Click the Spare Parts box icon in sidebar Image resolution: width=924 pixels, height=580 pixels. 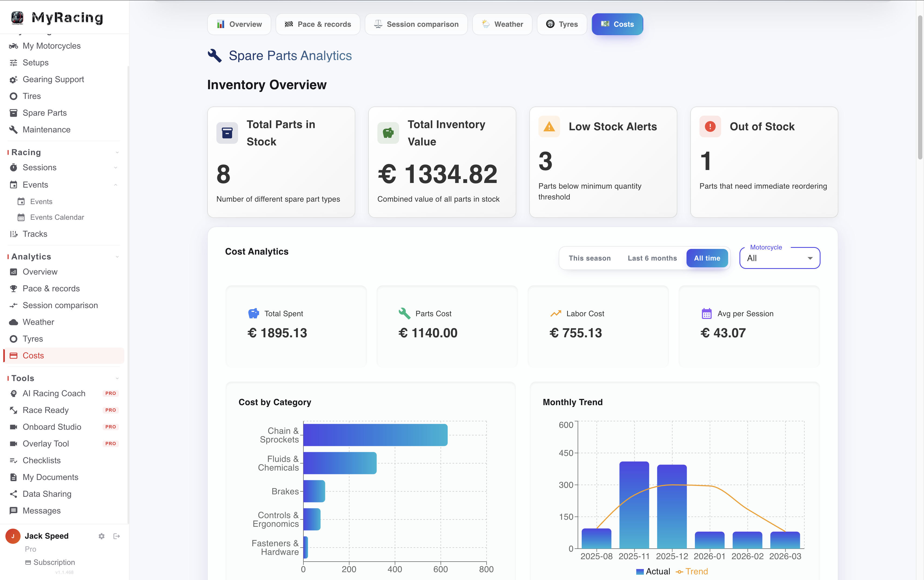tap(14, 113)
